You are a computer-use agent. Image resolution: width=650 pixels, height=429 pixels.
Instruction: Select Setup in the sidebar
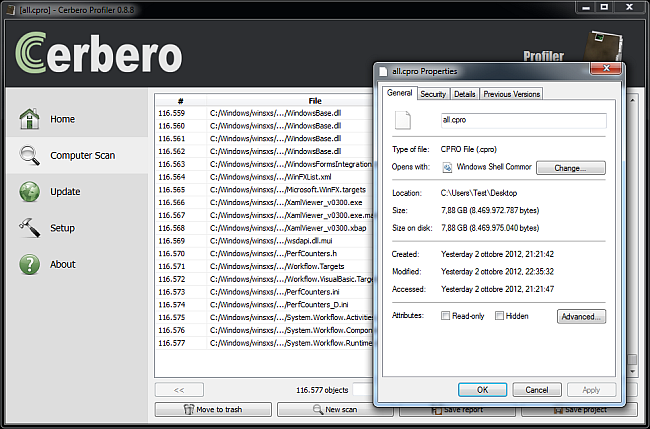(77, 228)
